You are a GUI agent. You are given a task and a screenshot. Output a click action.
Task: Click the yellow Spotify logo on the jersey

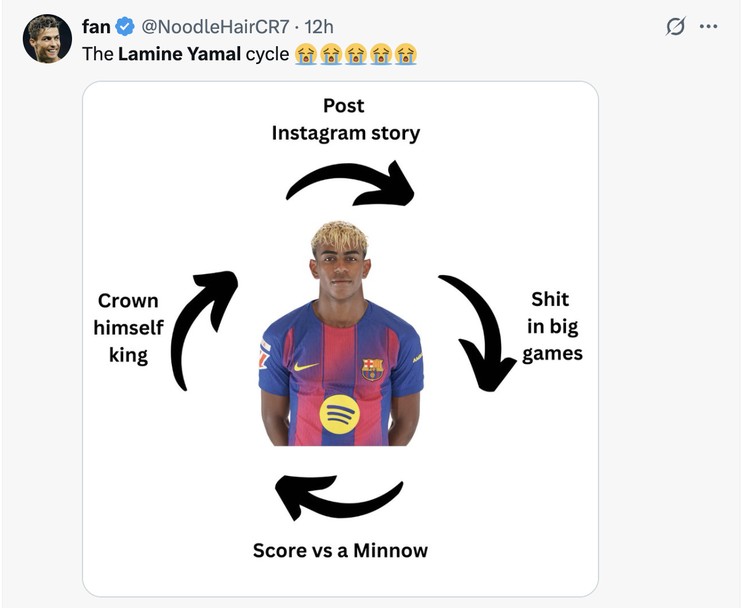tap(340, 414)
